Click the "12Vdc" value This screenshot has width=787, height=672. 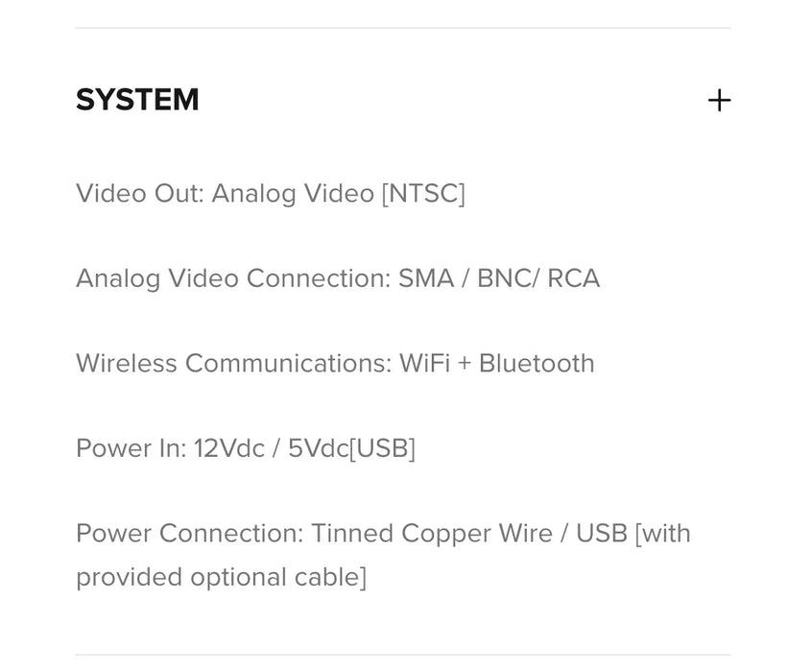tap(229, 448)
